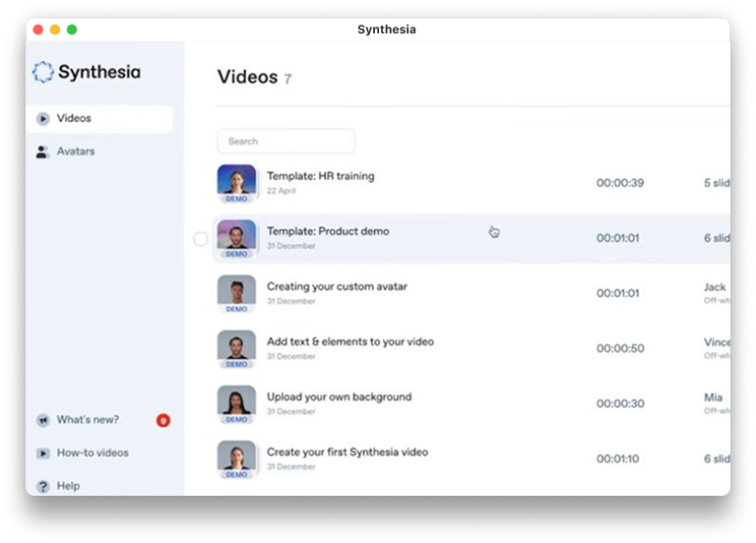Viewport: 756px width, 543px height.
Task: Click the 00:01:01 duration of Product demo
Action: pyautogui.click(x=617, y=238)
